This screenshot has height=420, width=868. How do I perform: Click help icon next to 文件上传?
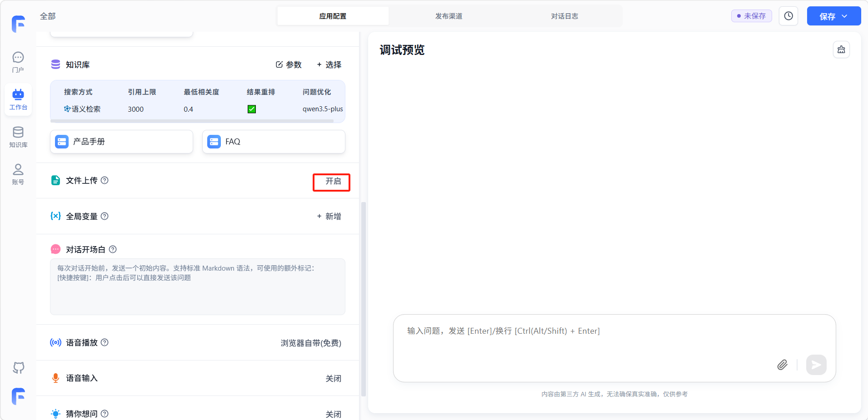[x=105, y=180]
